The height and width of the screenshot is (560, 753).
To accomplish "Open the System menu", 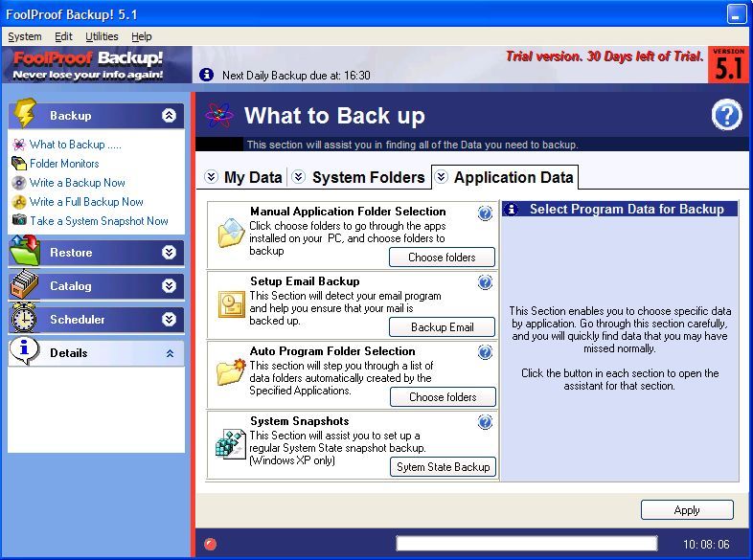I will coord(25,36).
